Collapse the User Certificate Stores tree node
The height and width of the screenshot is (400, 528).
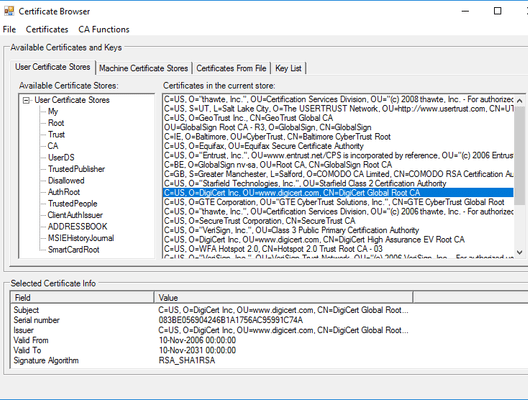click(26, 100)
